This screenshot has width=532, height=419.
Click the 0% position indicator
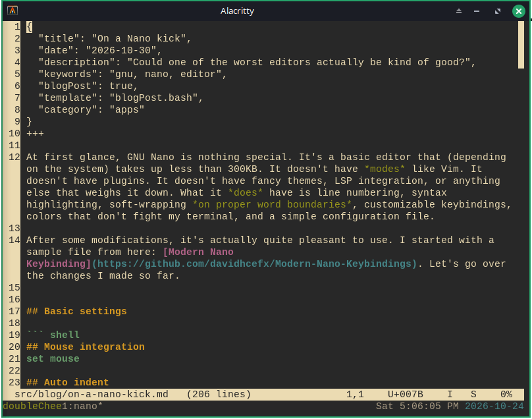(x=506, y=395)
